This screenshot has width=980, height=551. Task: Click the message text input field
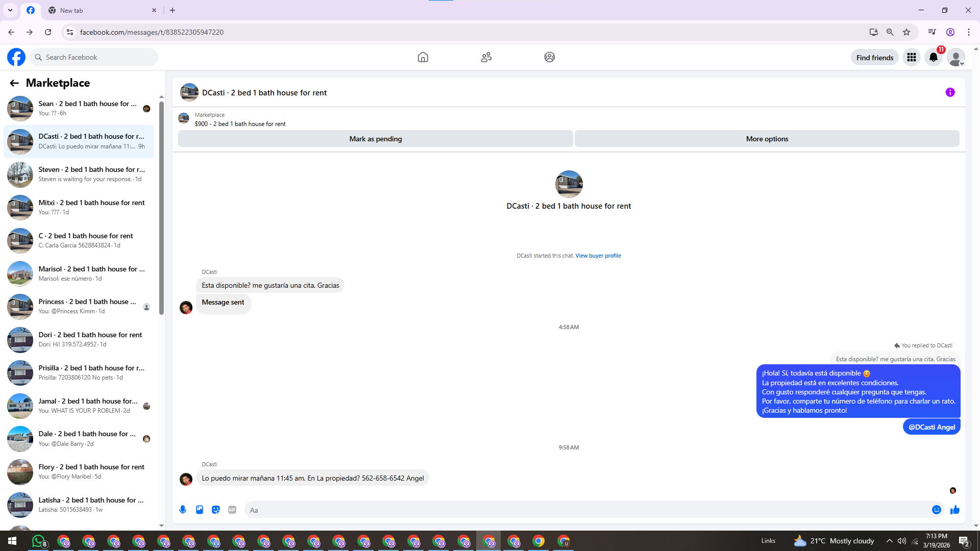[x=587, y=510]
